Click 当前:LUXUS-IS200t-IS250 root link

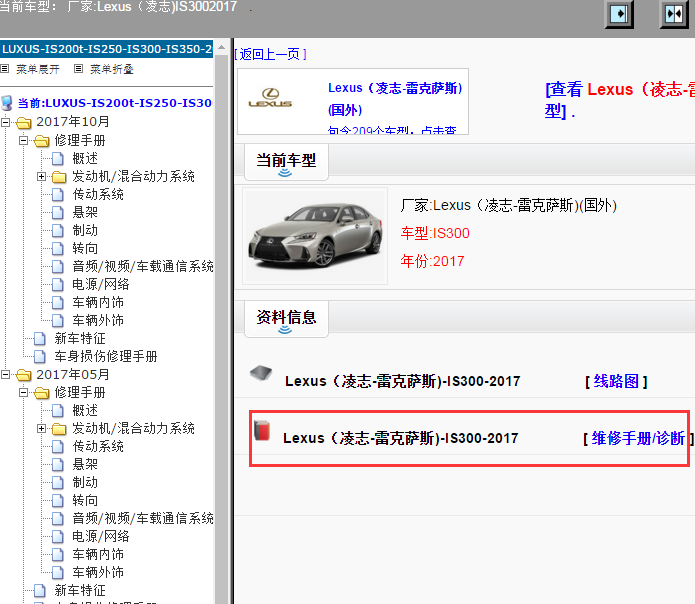114,103
